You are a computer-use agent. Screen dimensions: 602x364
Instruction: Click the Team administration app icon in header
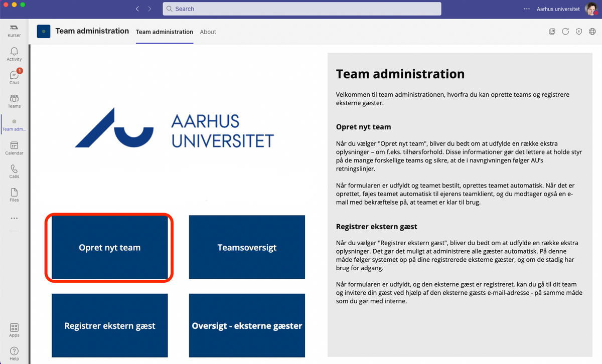click(x=44, y=32)
